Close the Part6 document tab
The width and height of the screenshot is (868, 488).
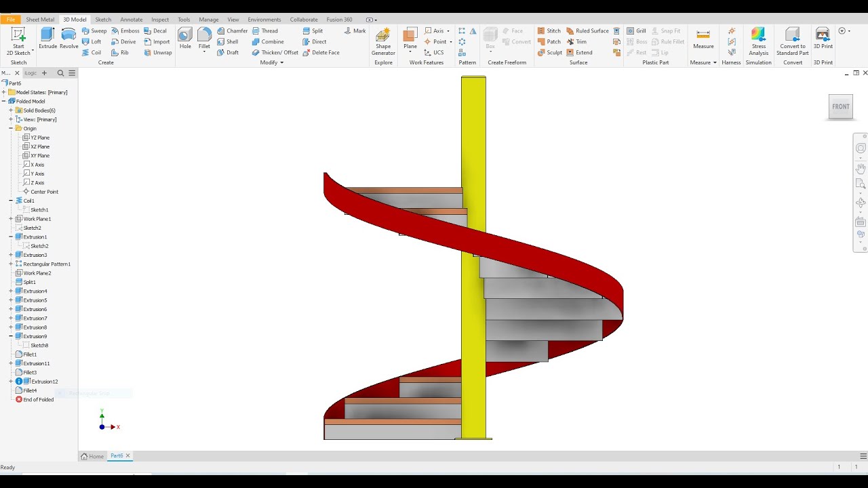tap(127, 455)
